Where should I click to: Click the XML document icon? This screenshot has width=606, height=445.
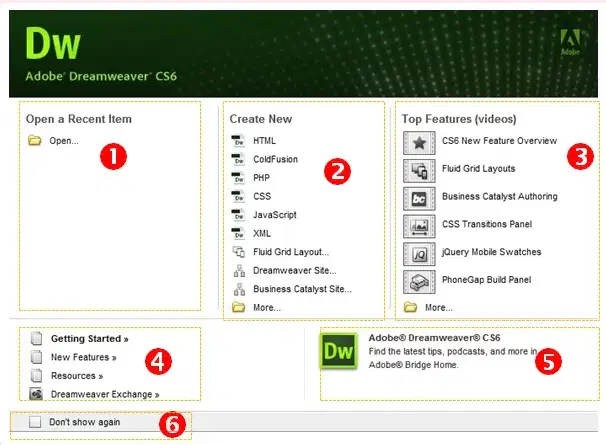238,233
